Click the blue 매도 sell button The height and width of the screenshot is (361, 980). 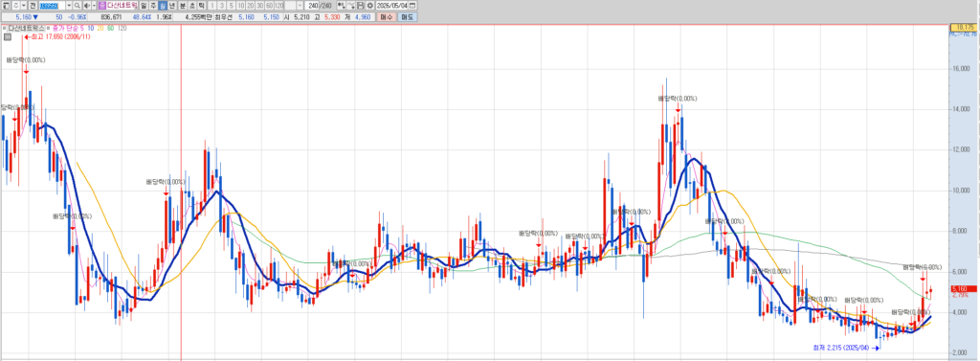coord(408,17)
